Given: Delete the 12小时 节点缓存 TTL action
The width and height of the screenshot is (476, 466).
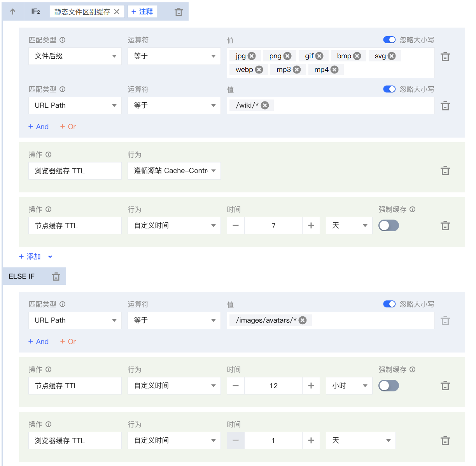Looking at the screenshot, I should tap(445, 386).
